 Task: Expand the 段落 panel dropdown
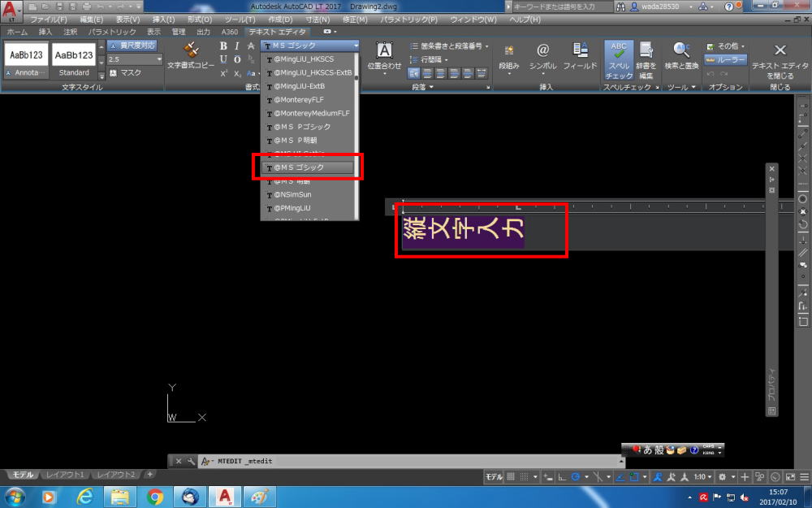(x=422, y=87)
